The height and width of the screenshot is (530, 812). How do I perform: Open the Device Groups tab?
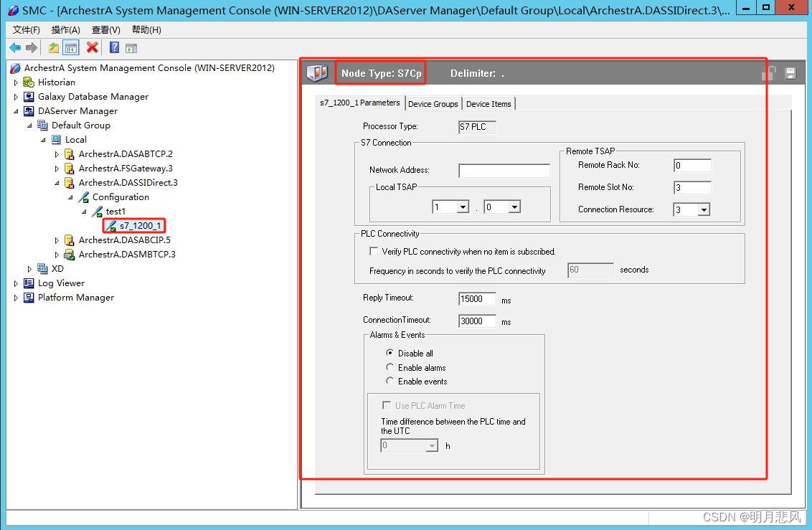(433, 103)
